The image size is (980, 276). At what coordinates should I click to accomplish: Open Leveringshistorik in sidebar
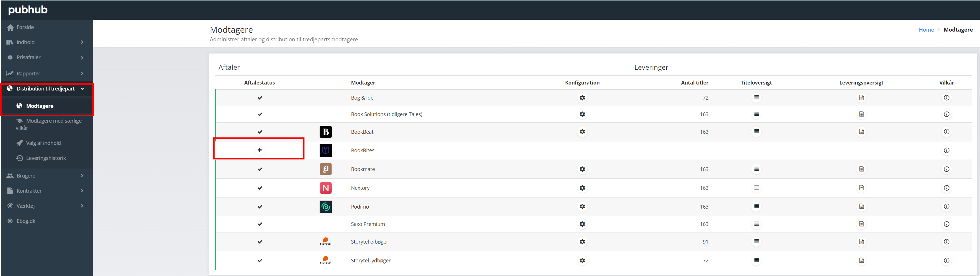[x=46, y=158]
